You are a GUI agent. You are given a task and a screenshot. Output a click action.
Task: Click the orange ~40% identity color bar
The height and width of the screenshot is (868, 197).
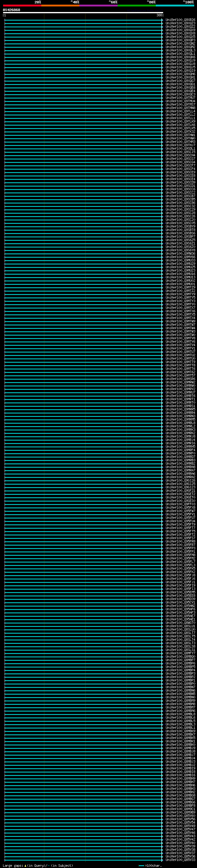(x=60, y=6)
